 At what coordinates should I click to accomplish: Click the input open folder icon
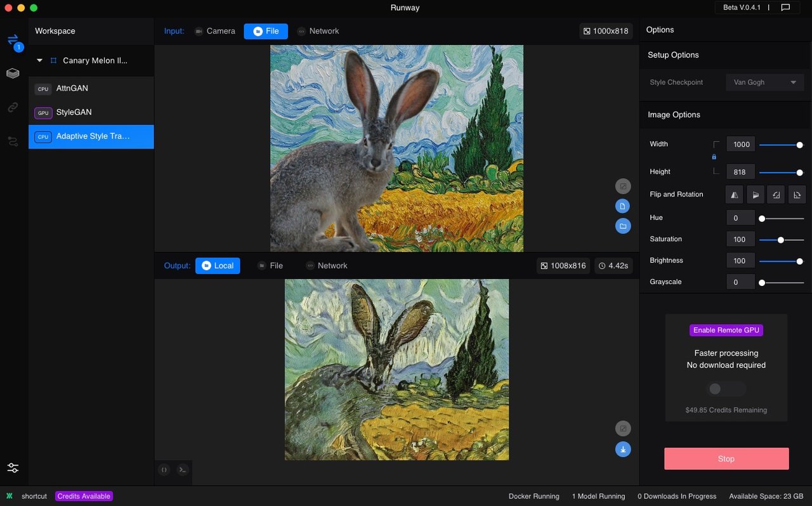pyautogui.click(x=623, y=226)
